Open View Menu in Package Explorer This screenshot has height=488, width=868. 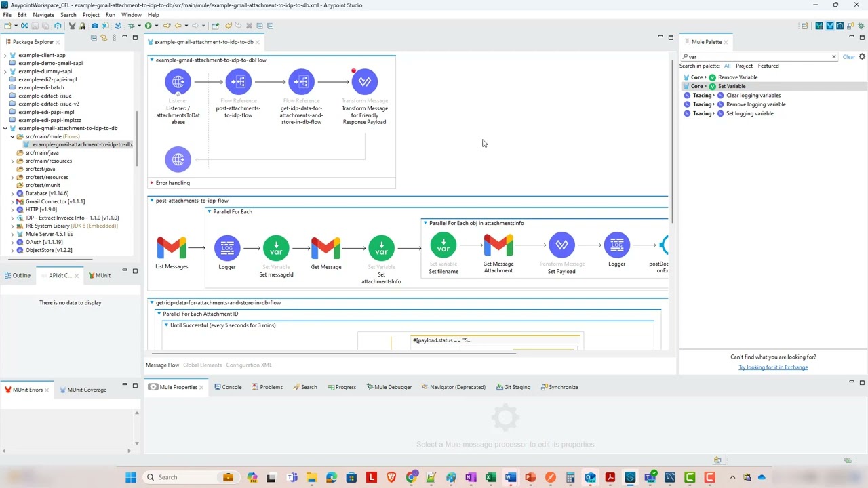click(115, 38)
